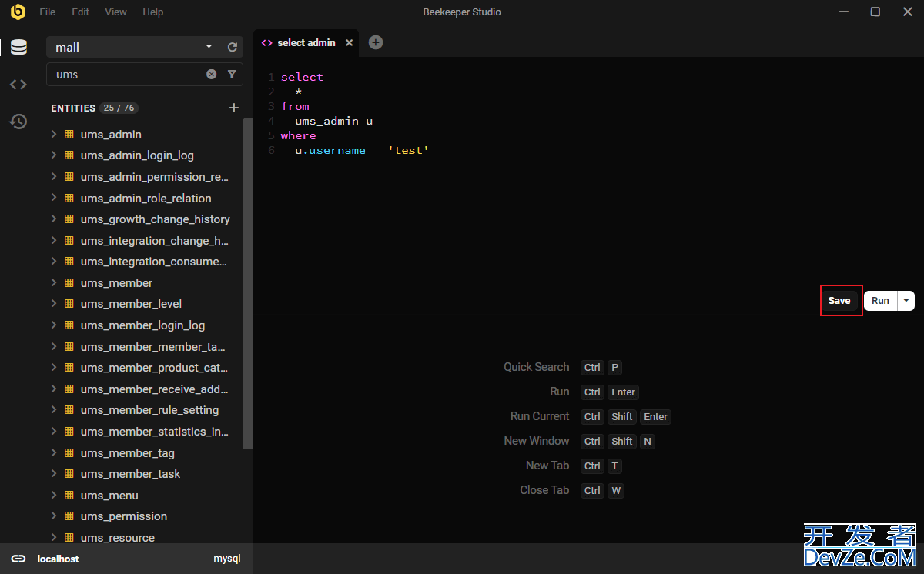
Task: Expand the ums_member_tag table node
Action: [x=54, y=453]
